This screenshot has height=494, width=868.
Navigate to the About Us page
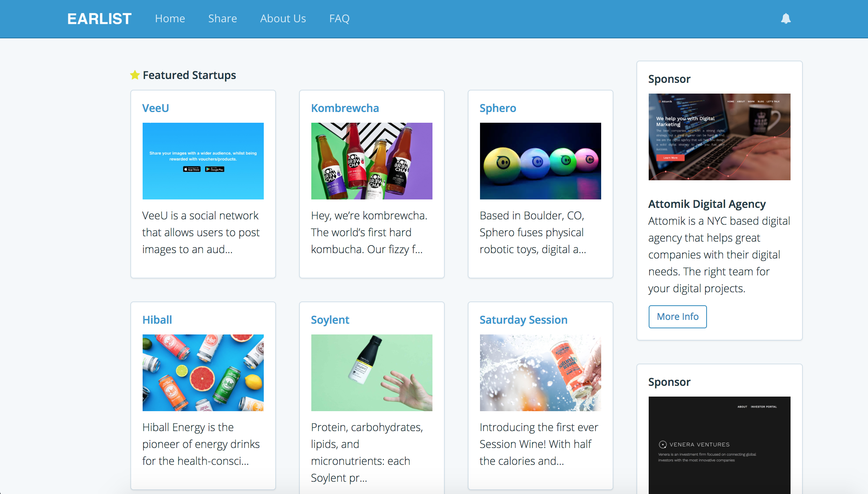coord(283,18)
